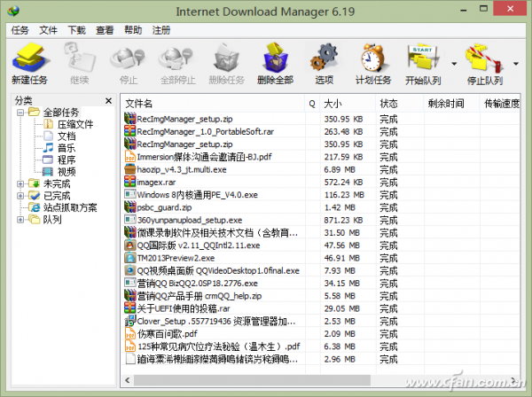The width and height of the screenshot is (532, 397).
Task: Collapse the 全部任务 (all tasks) tree node
Action: [x=20, y=113]
